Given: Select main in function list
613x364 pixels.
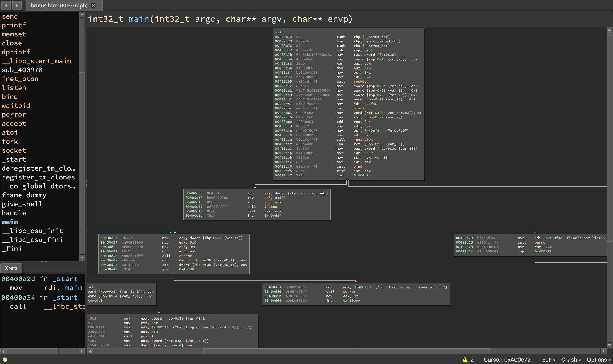Looking at the screenshot, I should (10, 222).
